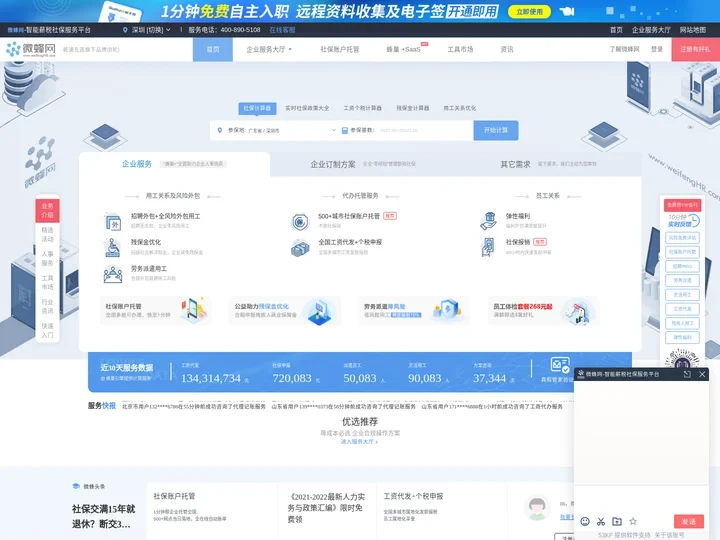Screen dimensions: 720x540
Task: Open 蜂巢+SaaS in navigation
Action: 404,49
